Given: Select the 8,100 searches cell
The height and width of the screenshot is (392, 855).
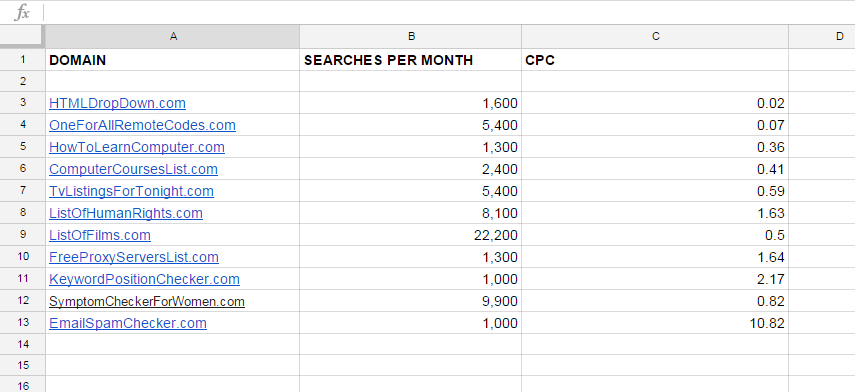Looking at the screenshot, I should coord(411,213).
